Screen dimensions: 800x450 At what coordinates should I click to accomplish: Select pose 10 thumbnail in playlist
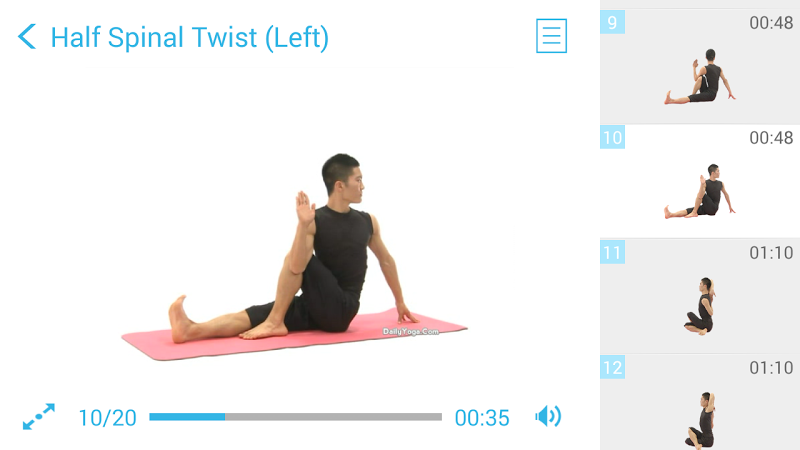700,181
